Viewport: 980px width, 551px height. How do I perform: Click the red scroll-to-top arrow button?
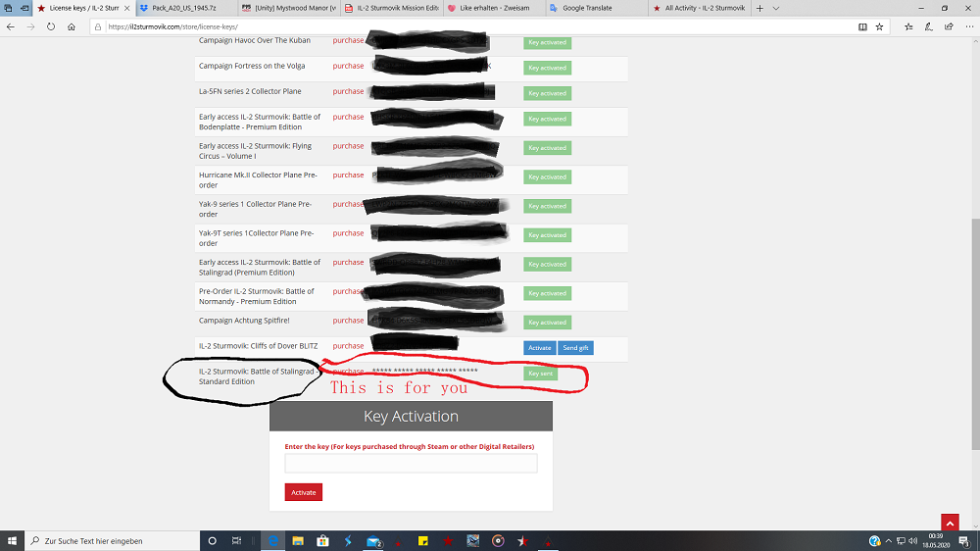pyautogui.click(x=950, y=523)
